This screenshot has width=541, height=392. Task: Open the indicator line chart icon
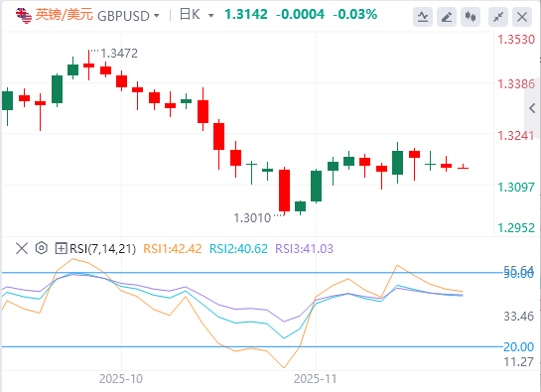coord(423,17)
